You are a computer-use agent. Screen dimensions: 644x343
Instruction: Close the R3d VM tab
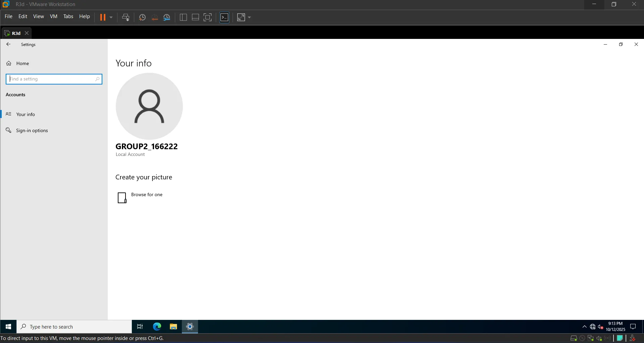[27, 33]
